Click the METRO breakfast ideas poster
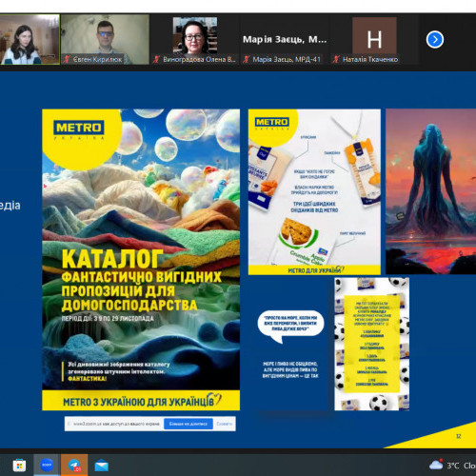476x476 pixels. 314,191
